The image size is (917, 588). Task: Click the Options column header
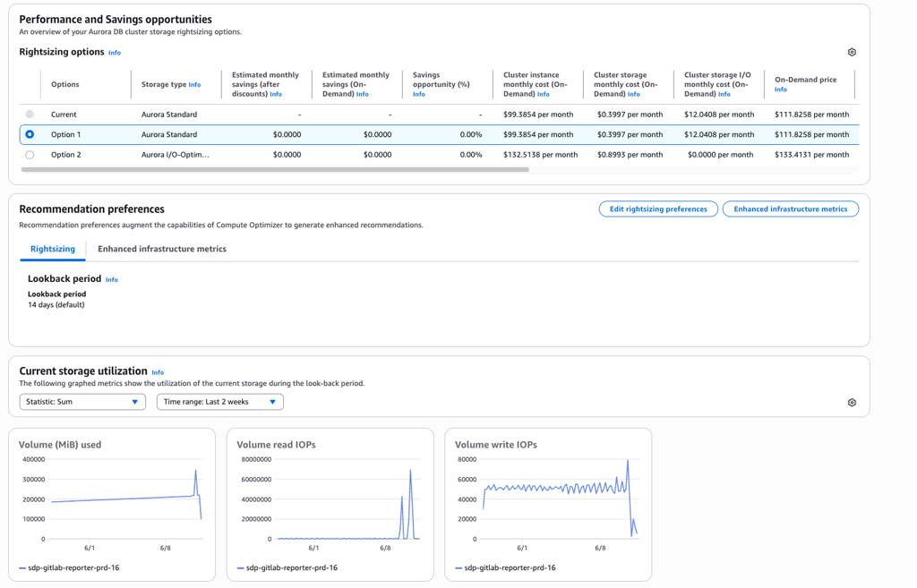64,84
